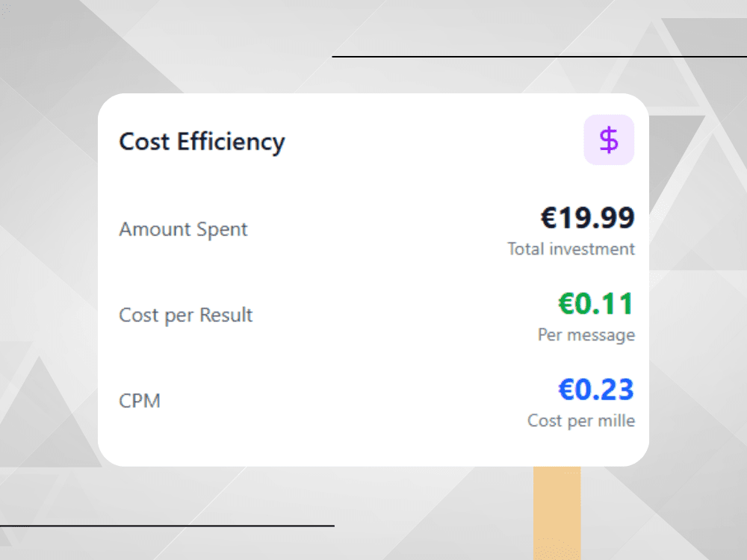The height and width of the screenshot is (560, 747).
Task: Click the Cost per mille caption
Action: click(580, 420)
